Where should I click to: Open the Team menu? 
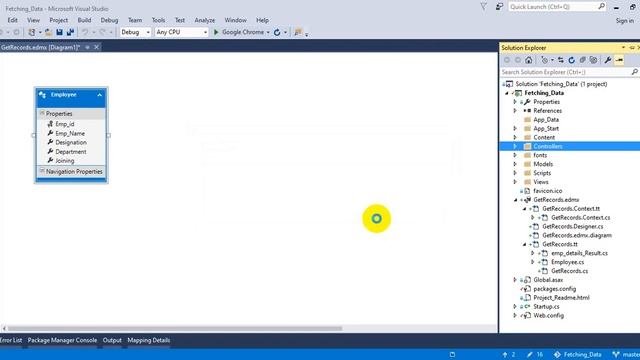(x=135, y=20)
